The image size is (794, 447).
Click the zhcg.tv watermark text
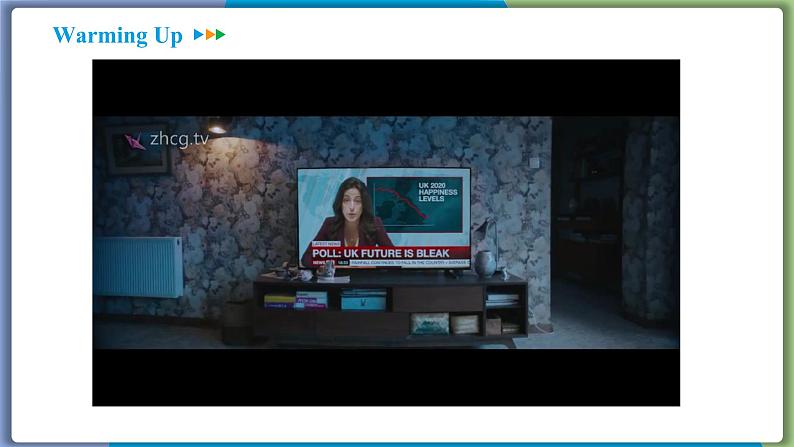coord(179,140)
